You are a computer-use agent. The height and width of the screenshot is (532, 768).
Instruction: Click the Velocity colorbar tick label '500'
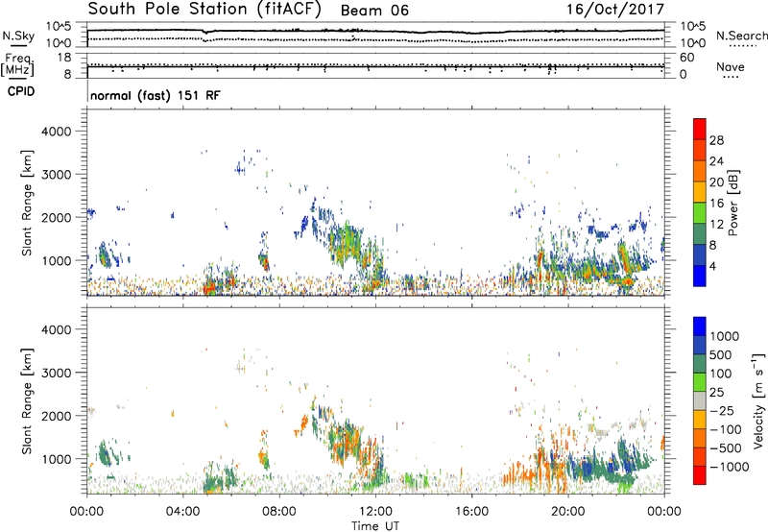(x=721, y=354)
